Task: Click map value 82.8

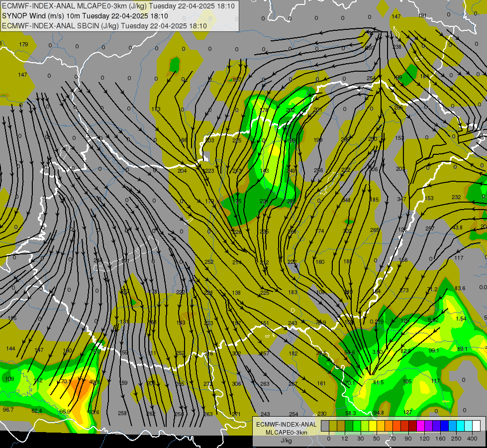Action: [x=405, y=351]
